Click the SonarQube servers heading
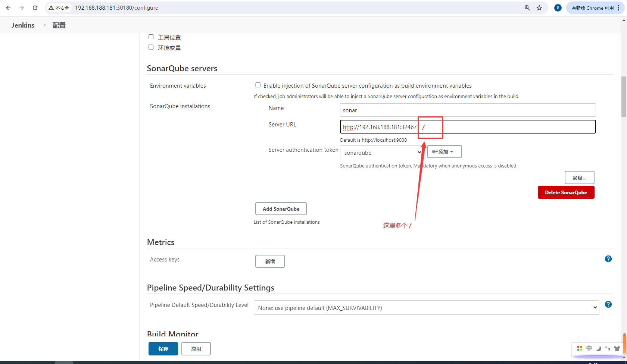 point(182,68)
